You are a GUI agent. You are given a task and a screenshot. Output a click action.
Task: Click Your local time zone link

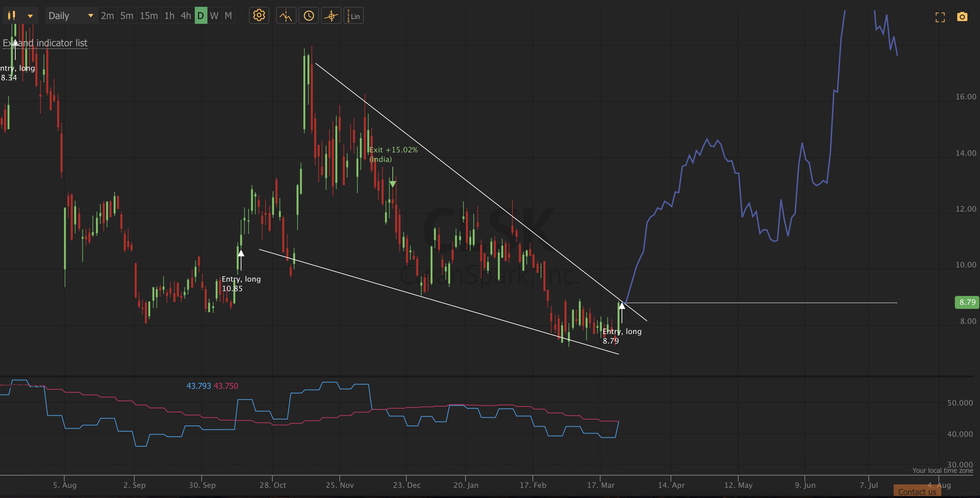942,470
